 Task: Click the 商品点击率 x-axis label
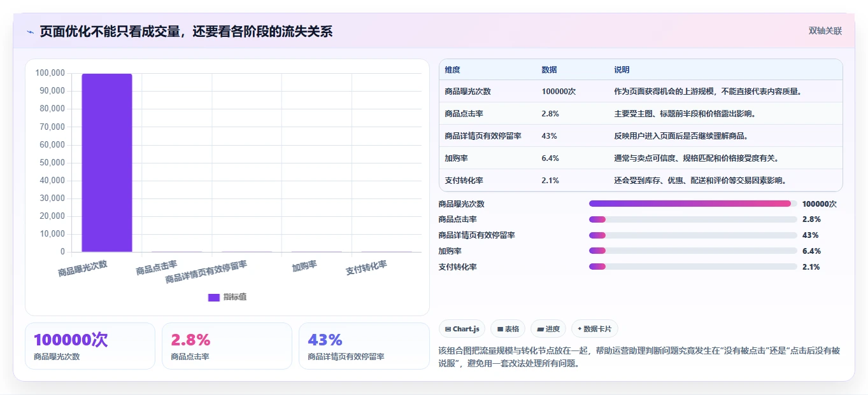(157, 267)
